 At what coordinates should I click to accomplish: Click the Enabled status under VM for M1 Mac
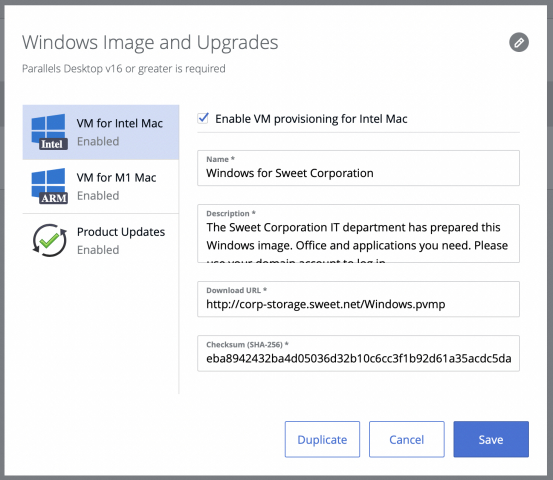(x=98, y=195)
